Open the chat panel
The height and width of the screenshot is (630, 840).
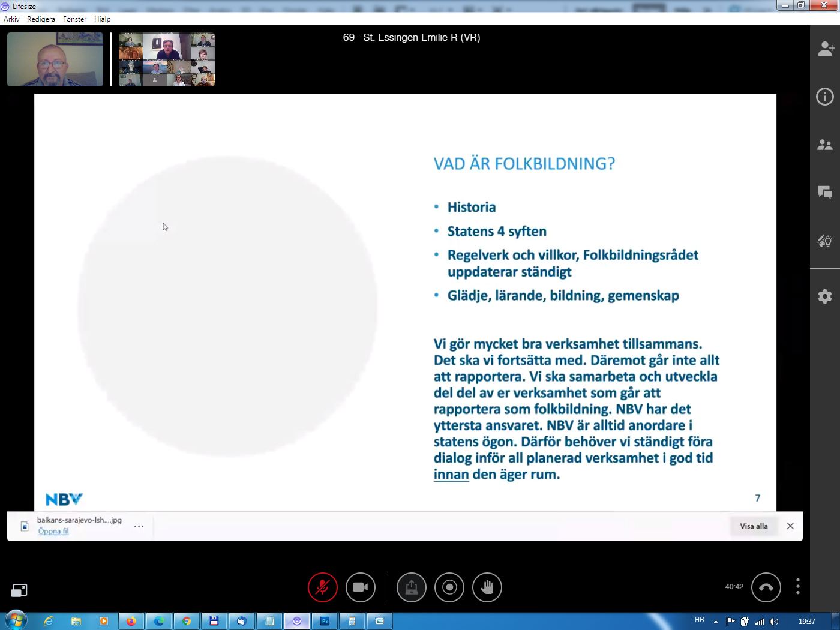(825, 192)
